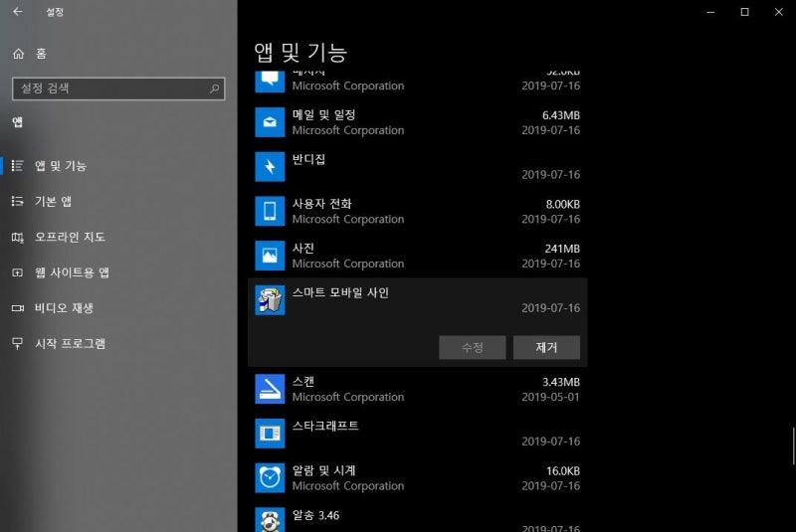Screen dimensions: 796x532
Task: Open 웹 사이트용 앱 page
Action: [71, 272]
